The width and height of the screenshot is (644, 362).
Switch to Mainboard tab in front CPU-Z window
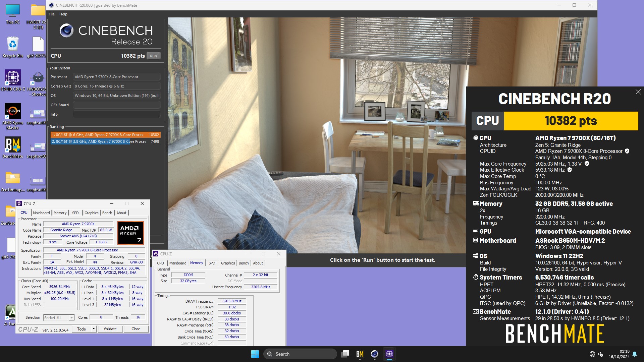pyautogui.click(x=41, y=213)
